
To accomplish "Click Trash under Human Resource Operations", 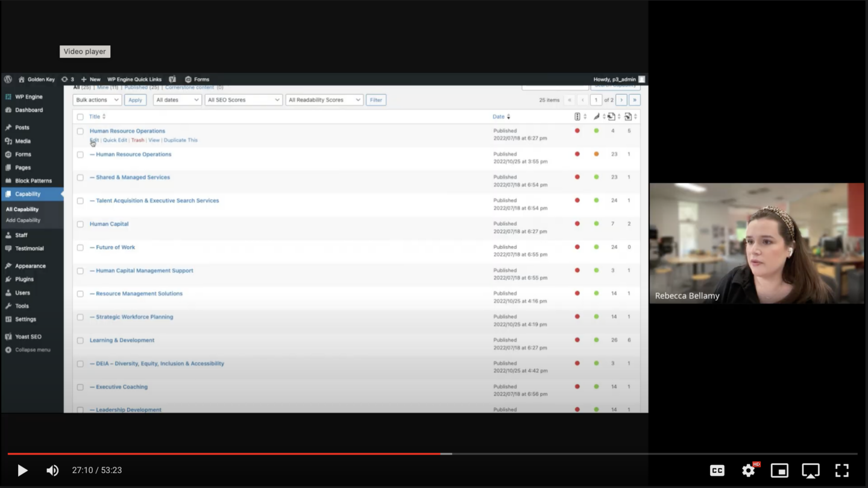I will pyautogui.click(x=137, y=140).
